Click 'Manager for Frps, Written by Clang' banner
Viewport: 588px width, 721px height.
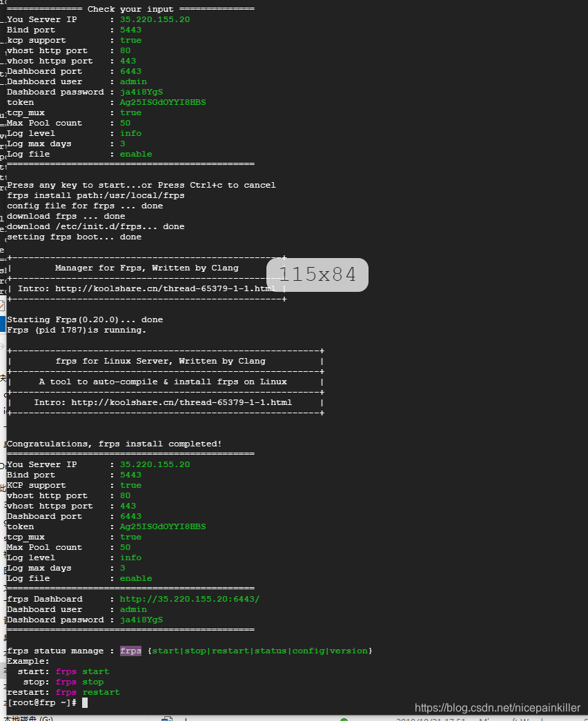147,268
